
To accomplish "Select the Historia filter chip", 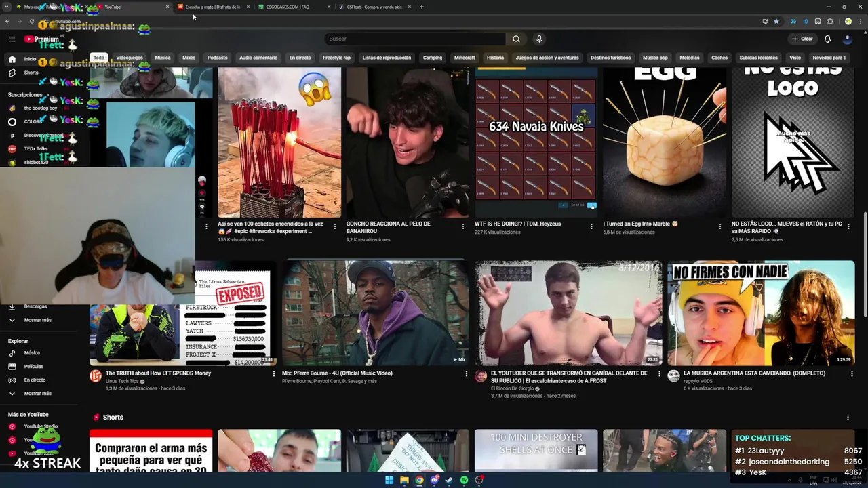I will 495,58.
